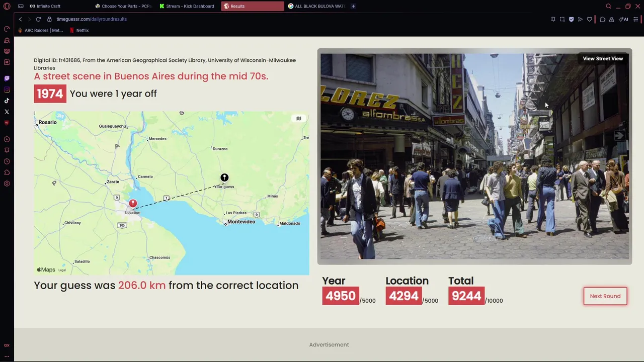The height and width of the screenshot is (362, 644).
Task: Open the tab search magnifier
Action: click(x=608, y=6)
